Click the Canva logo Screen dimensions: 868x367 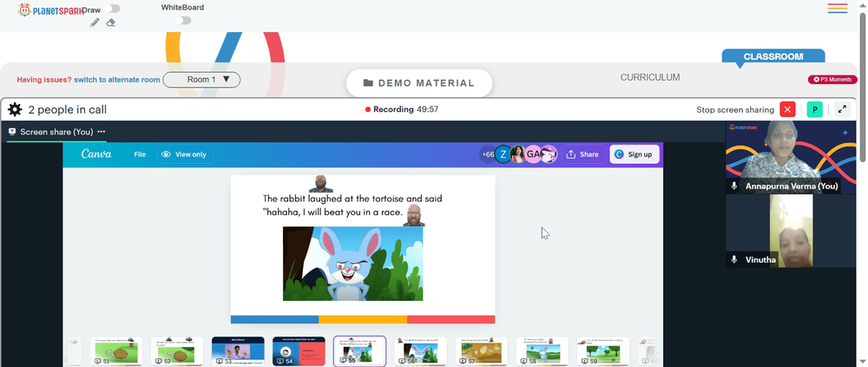96,154
